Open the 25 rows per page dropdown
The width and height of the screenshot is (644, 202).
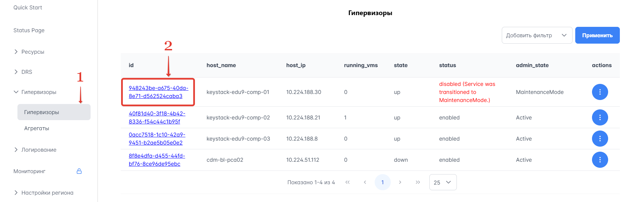coord(442,182)
